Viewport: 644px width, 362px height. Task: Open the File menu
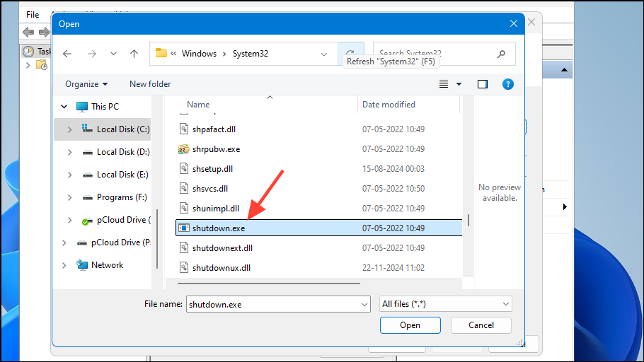[x=33, y=14]
